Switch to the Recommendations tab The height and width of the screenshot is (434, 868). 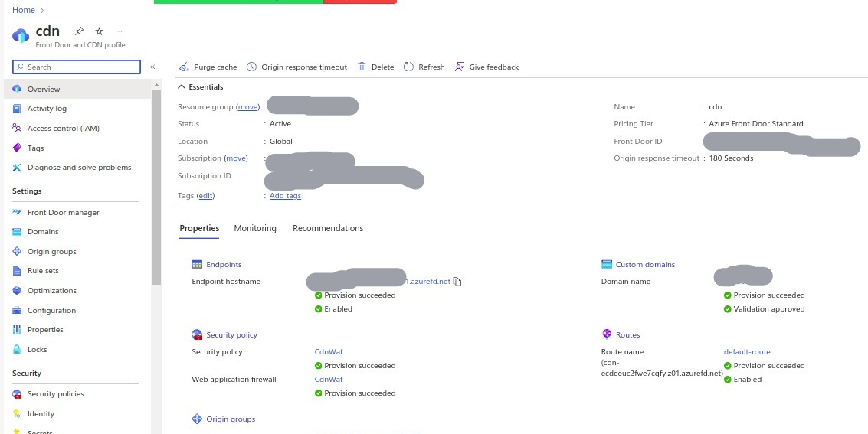328,228
